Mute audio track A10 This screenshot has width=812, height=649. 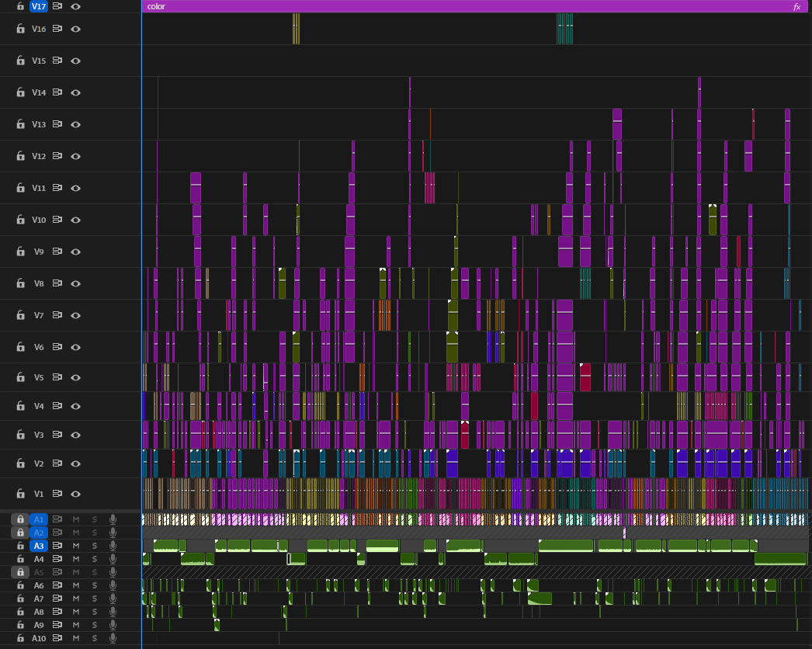(x=76, y=638)
